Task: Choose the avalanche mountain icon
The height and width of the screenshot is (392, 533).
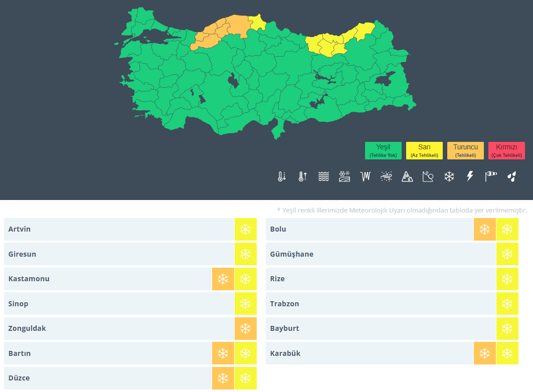Action: (407, 176)
